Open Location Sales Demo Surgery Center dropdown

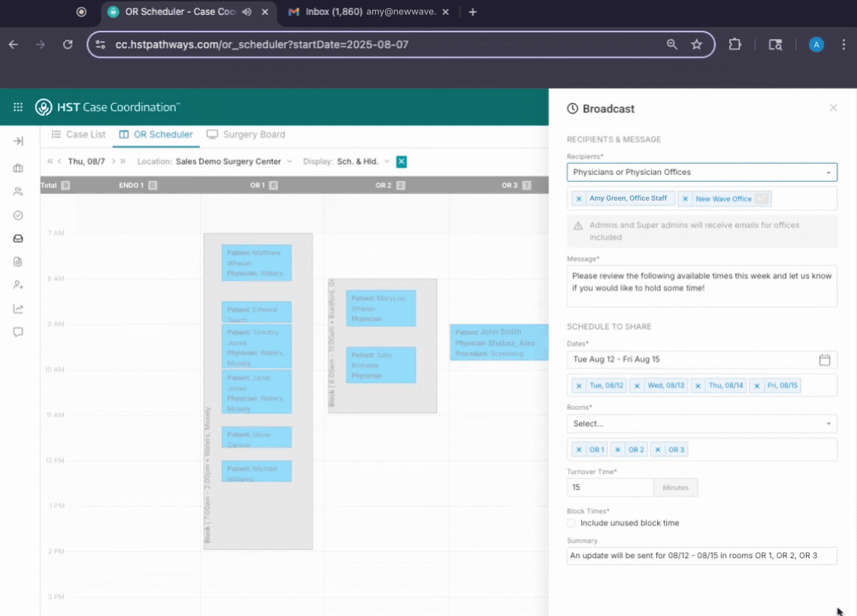(x=233, y=162)
